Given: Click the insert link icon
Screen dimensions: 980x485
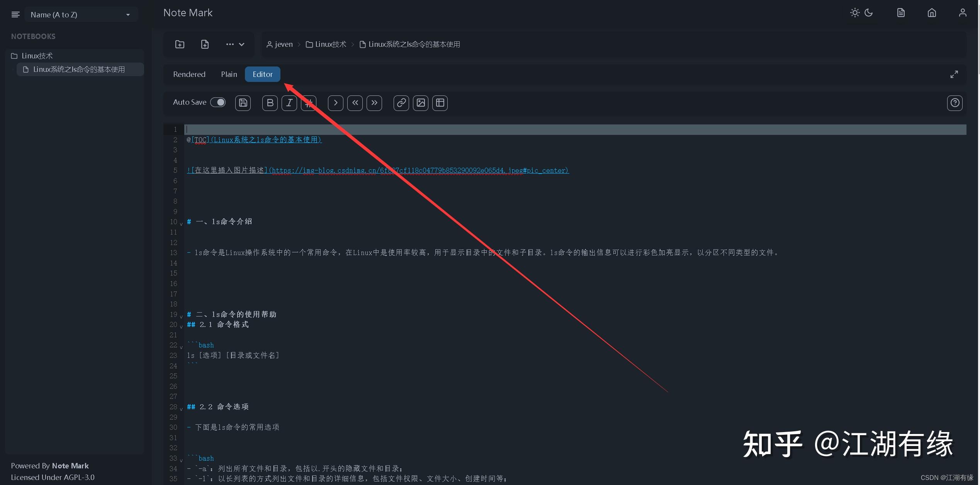Looking at the screenshot, I should coord(401,103).
